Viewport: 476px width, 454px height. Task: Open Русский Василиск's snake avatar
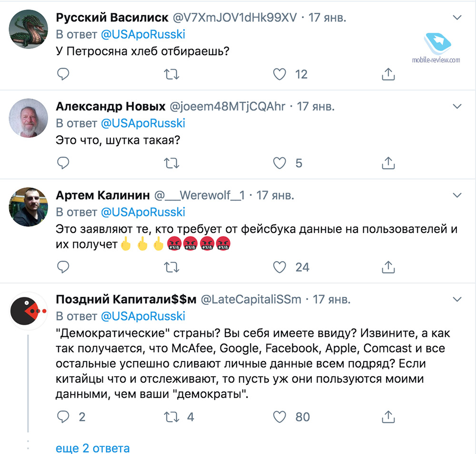coord(29,29)
